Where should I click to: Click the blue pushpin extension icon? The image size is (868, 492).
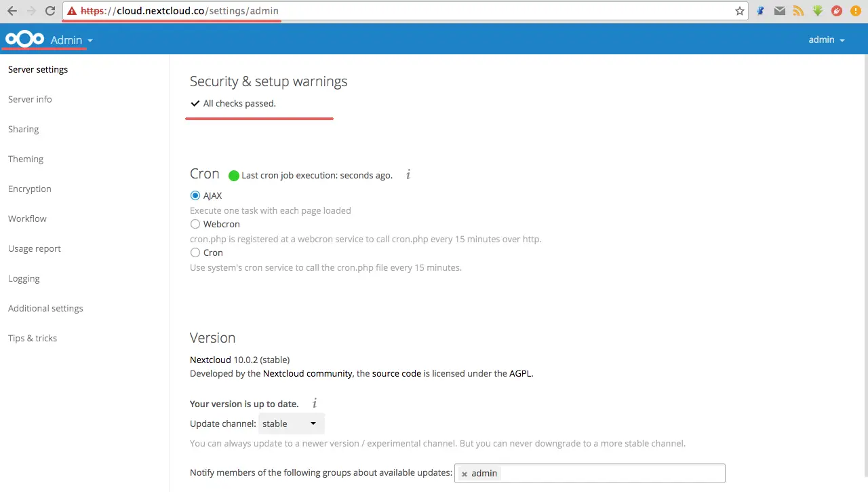(x=761, y=11)
